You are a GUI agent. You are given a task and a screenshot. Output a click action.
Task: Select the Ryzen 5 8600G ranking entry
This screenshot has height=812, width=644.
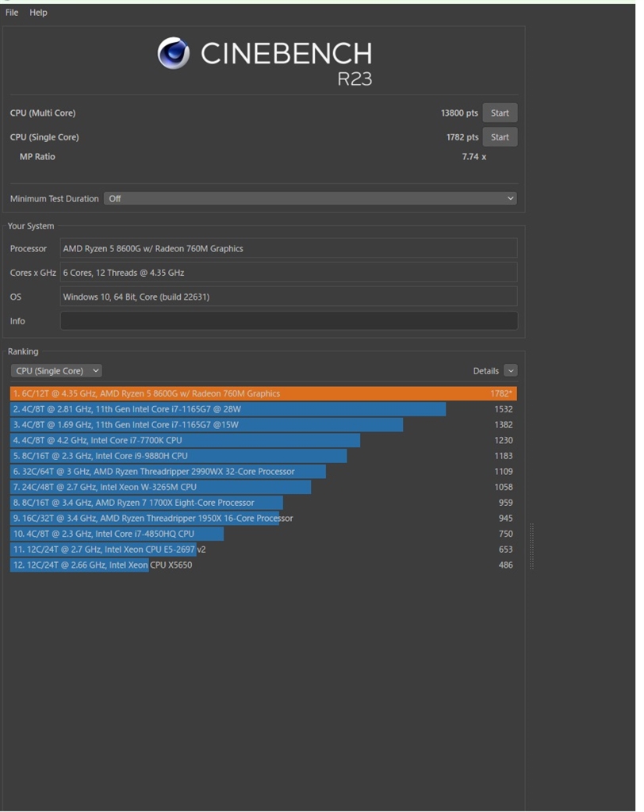tap(263, 394)
